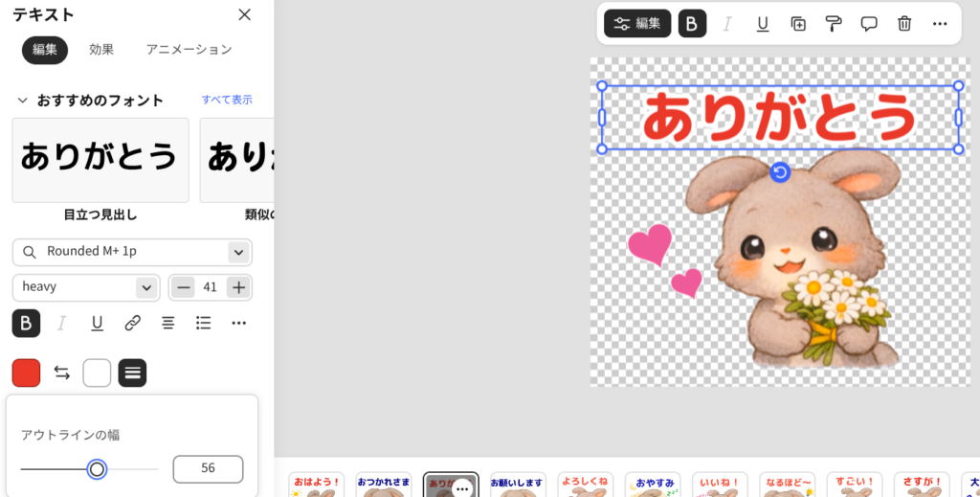Toggle italic in the floating toolbar
The width and height of the screenshot is (980, 497).
point(727,24)
